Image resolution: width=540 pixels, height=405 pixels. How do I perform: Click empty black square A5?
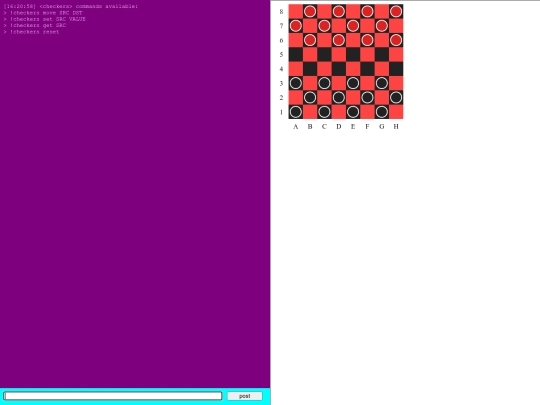295,54
